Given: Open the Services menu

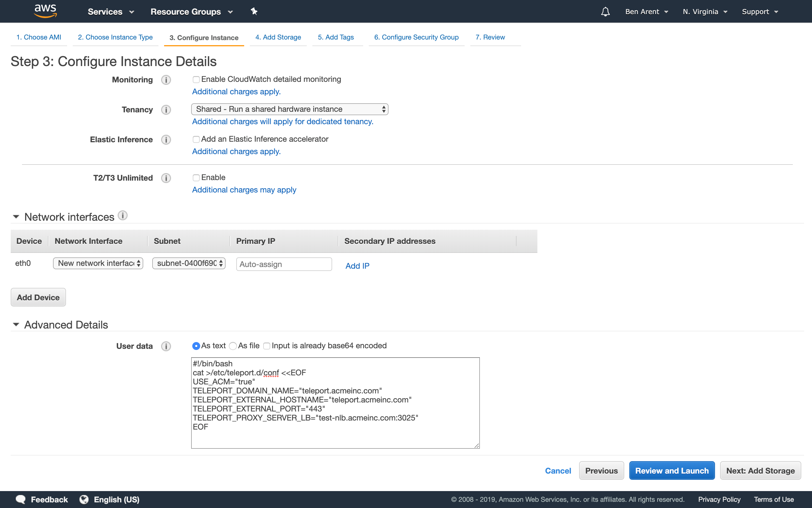Looking at the screenshot, I should pyautogui.click(x=111, y=12).
